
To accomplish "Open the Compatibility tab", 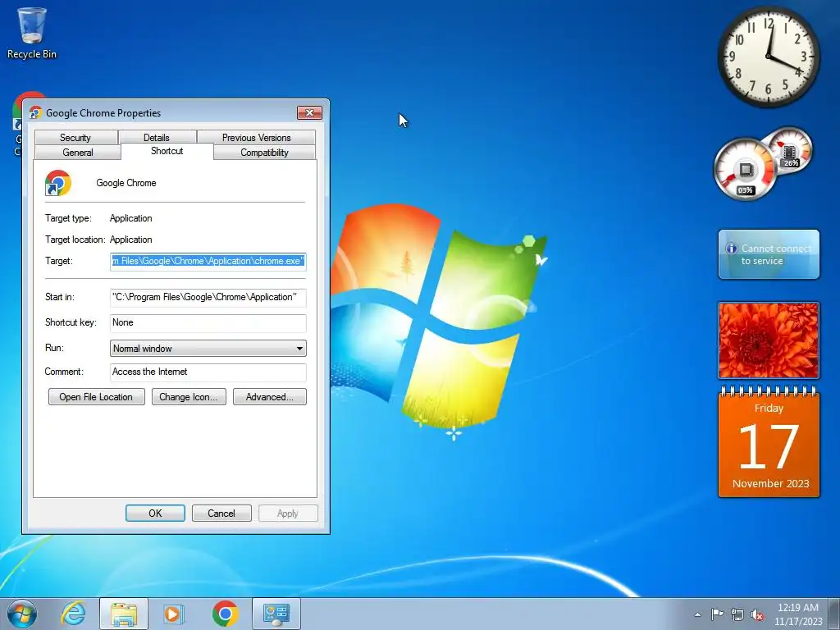I will click(264, 152).
